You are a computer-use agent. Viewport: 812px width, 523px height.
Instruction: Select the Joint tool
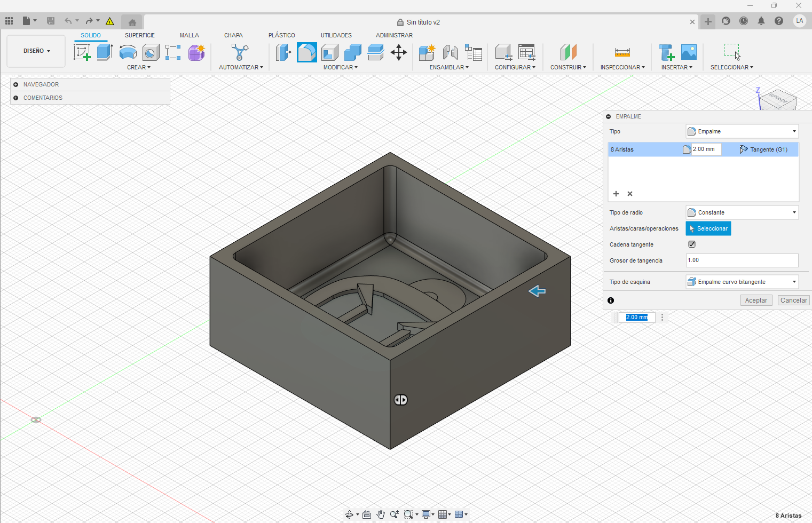click(451, 52)
